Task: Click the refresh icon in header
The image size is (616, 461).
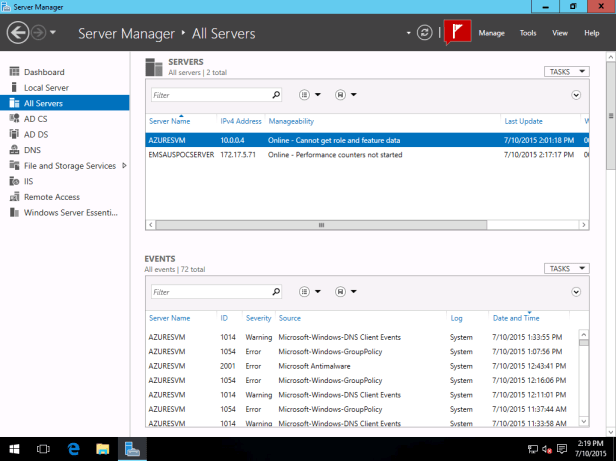Action: pos(425,33)
